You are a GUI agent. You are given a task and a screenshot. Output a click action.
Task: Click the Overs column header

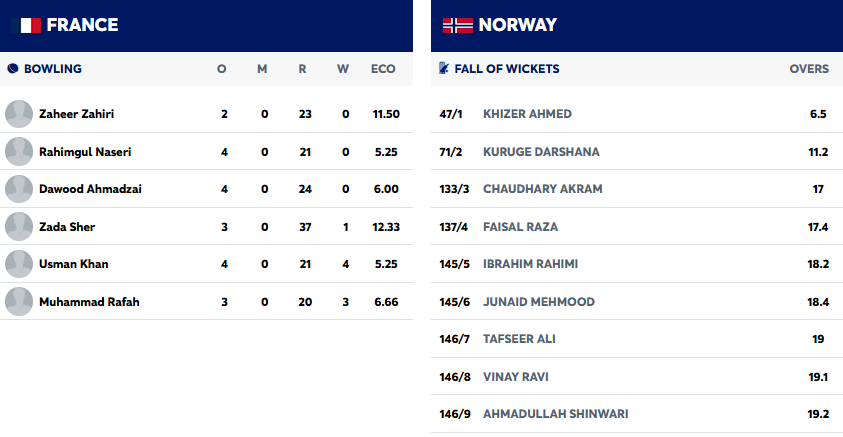pyautogui.click(x=809, y=69)
